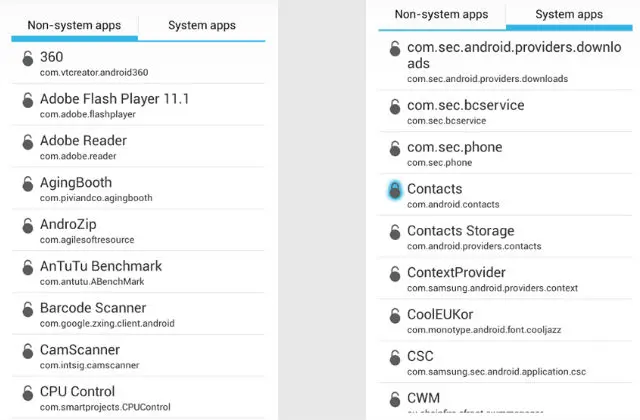Toggle the lock for Contacts Storage
Image resolution: width=640 pixels, height=420 pixels.
[395, 232]
